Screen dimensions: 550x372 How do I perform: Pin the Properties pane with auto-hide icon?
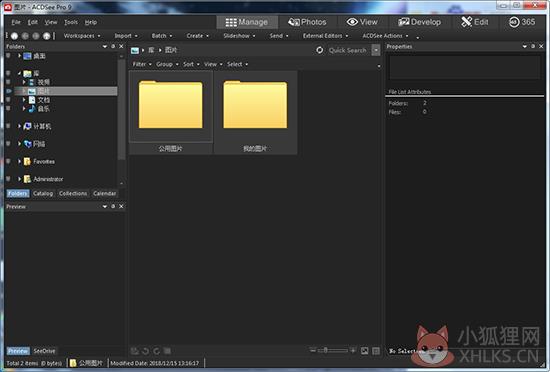[x=533, y=46]
